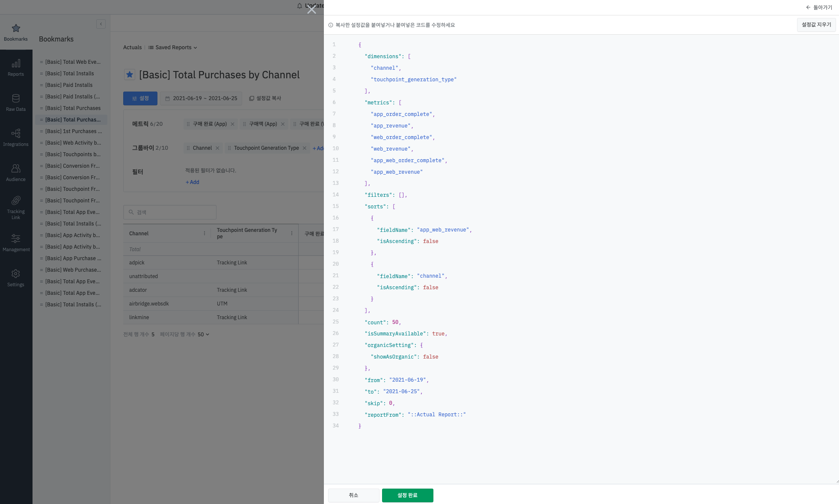Collapse the Bookmarks panel with chevron
This screenshot has width=839, height=504.
pos(101,24)
